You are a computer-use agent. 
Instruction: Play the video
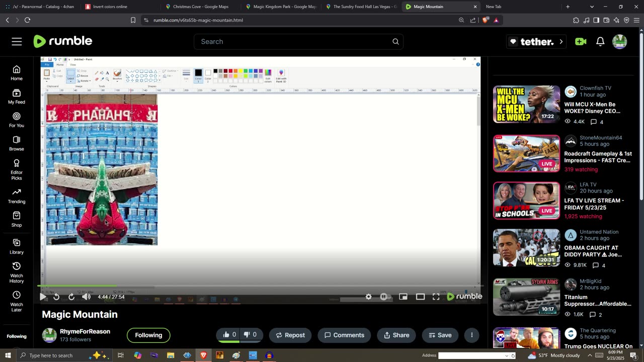[43, 297]
